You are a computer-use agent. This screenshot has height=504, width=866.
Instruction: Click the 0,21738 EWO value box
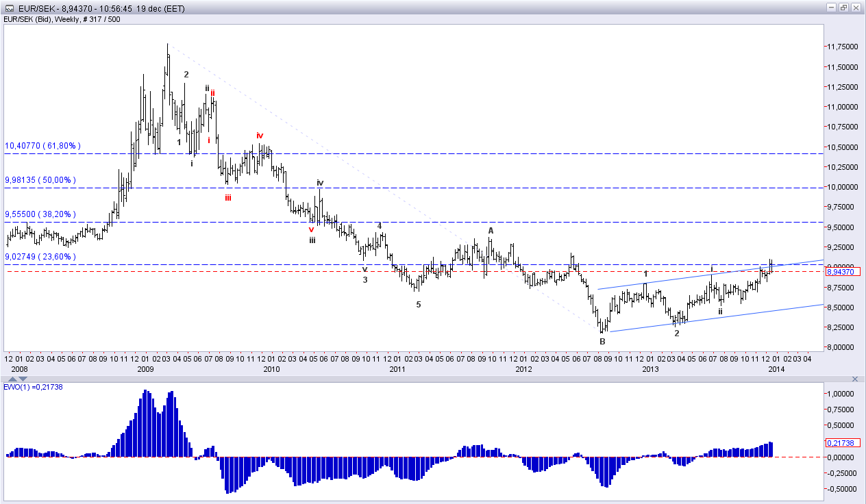click(842, 443)
